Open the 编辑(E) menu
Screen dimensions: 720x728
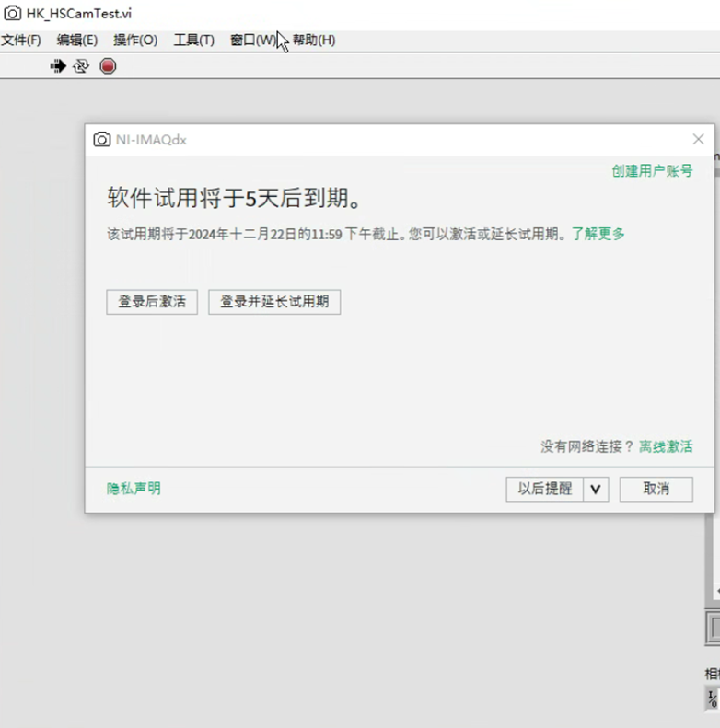pyautogui.click(x=76, y=40)
